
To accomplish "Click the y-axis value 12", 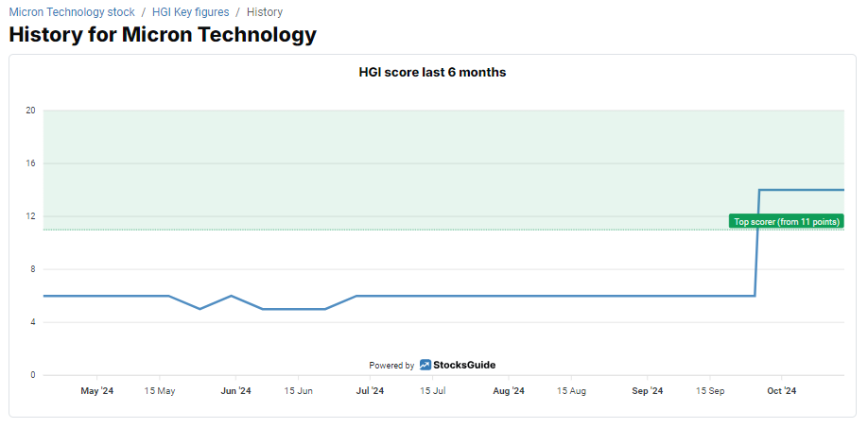I will coord(30,216).
